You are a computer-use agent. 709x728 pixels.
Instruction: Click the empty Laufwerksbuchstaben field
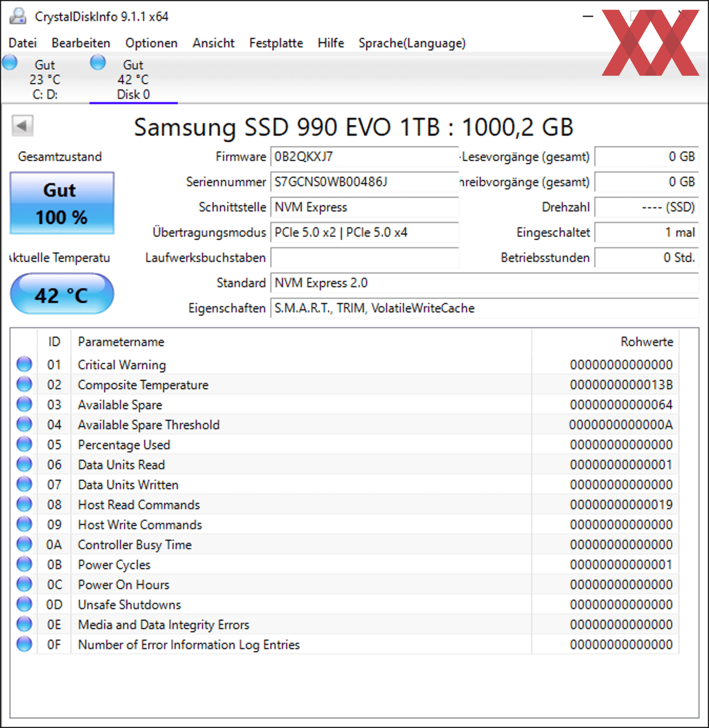pyautogui.click(x=364, y=258)
